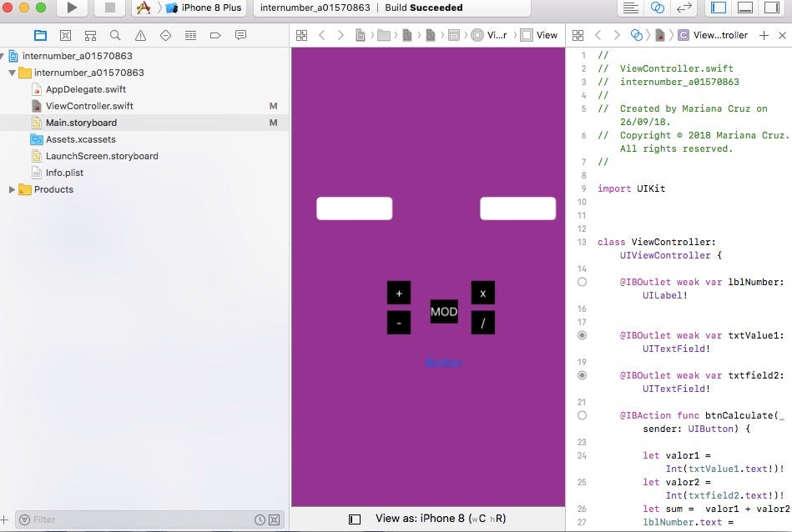792x532 pixels.
Task: Open the assistant mode selector icon
Action: click(637, 35)
